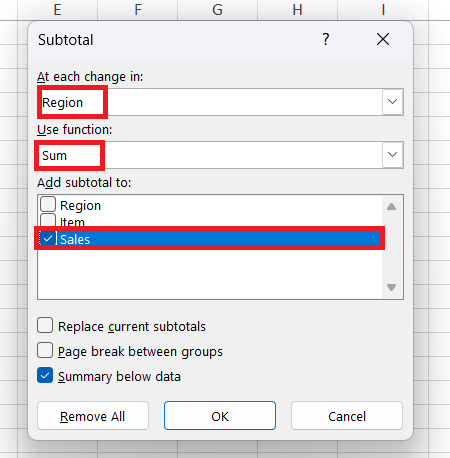The image size is (450, 458).
Task: Check the Region checkbox in the subtotal list
Action: pyautogui.click(x=48, y=204)
